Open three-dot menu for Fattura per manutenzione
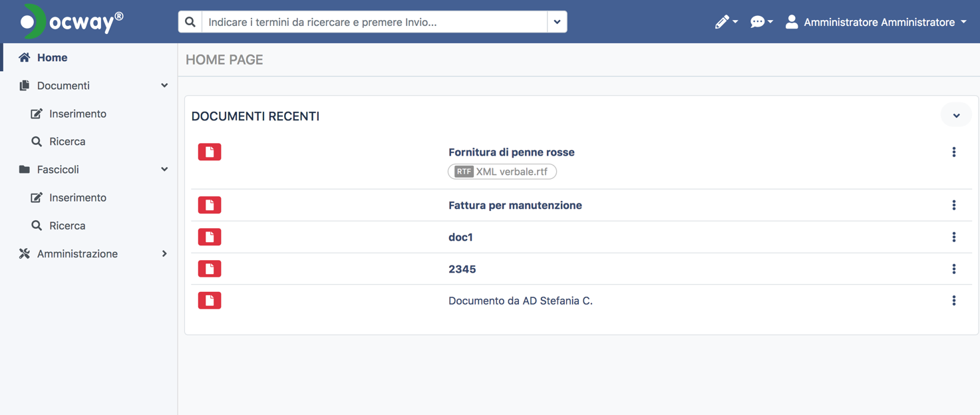The image size is (980, 415). click(x=953, y=206)
